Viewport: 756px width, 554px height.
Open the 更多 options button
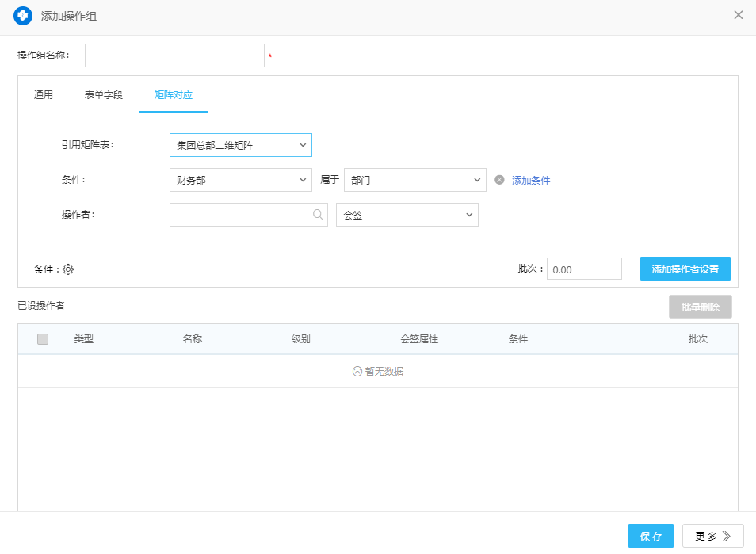[x=712, y=536]
